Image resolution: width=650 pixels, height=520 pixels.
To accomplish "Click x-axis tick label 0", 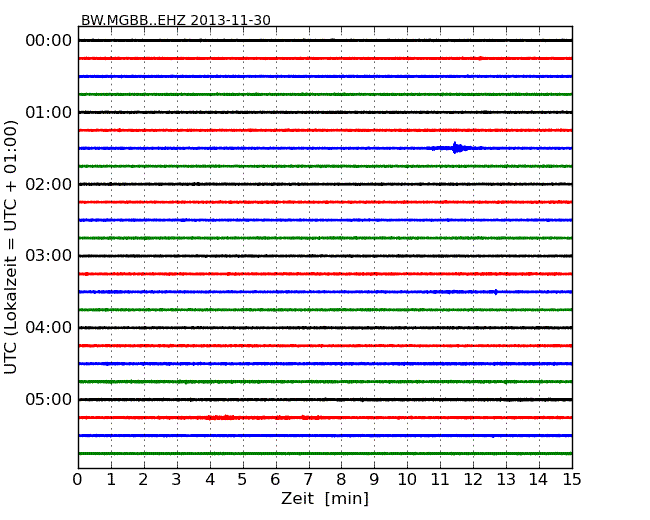I will coord(78,480).
